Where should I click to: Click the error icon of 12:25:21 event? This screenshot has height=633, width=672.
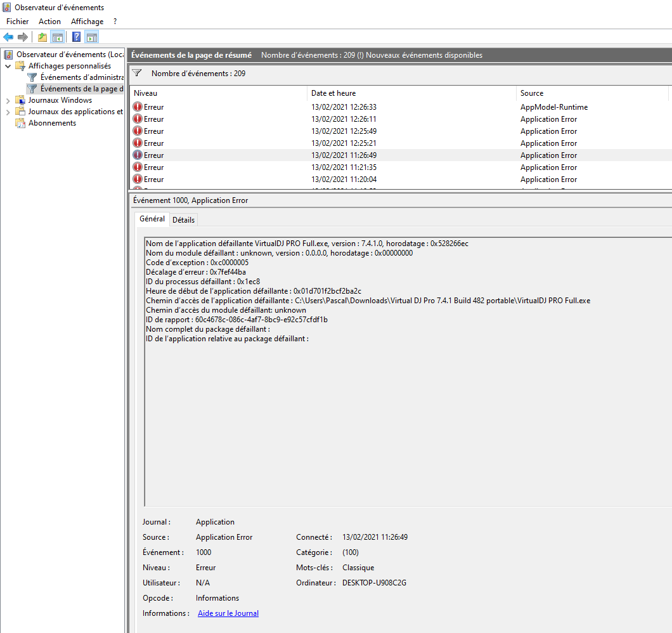pyautogui.click(x=138, y=143)
